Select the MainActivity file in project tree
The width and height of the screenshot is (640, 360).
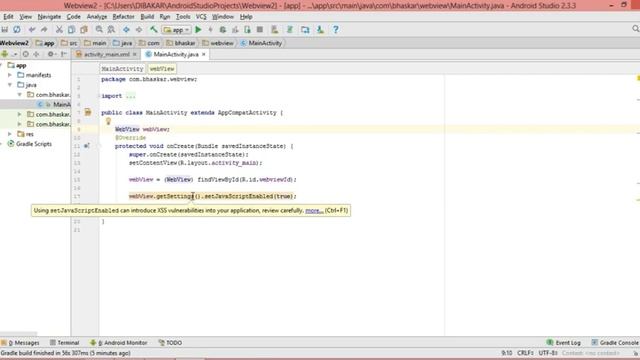(53, 104)
